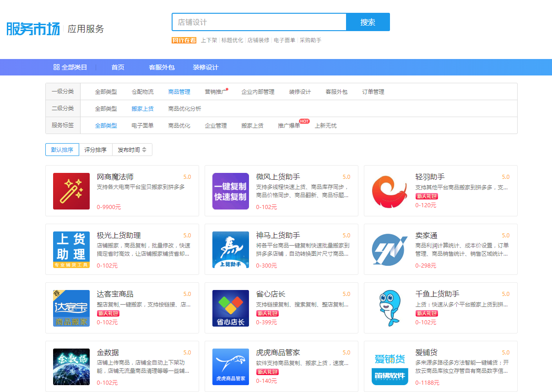Screen dimensions: 552x392
Task: Select the 虎虎商品管家 tiger icon
Action: pos(231,367)
